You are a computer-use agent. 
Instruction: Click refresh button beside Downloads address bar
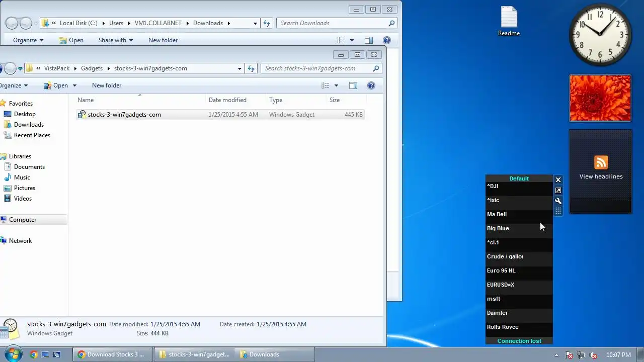click(x=267, y=23)
